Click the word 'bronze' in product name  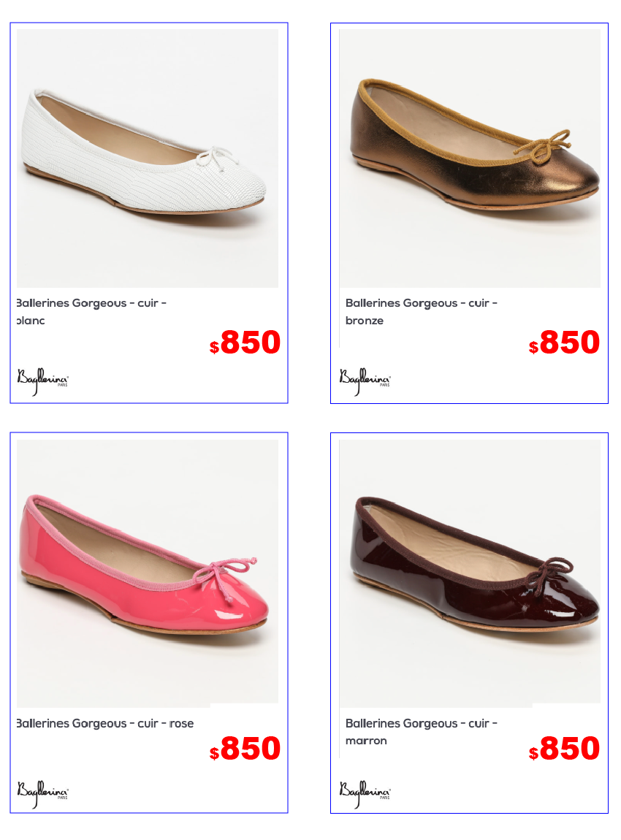[365, 321]
